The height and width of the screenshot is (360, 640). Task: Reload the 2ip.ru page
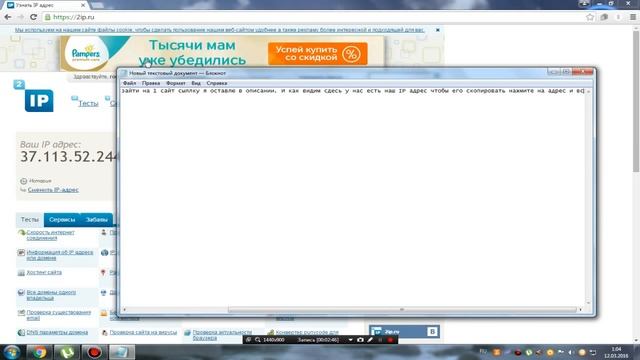[x=33, y=17]
